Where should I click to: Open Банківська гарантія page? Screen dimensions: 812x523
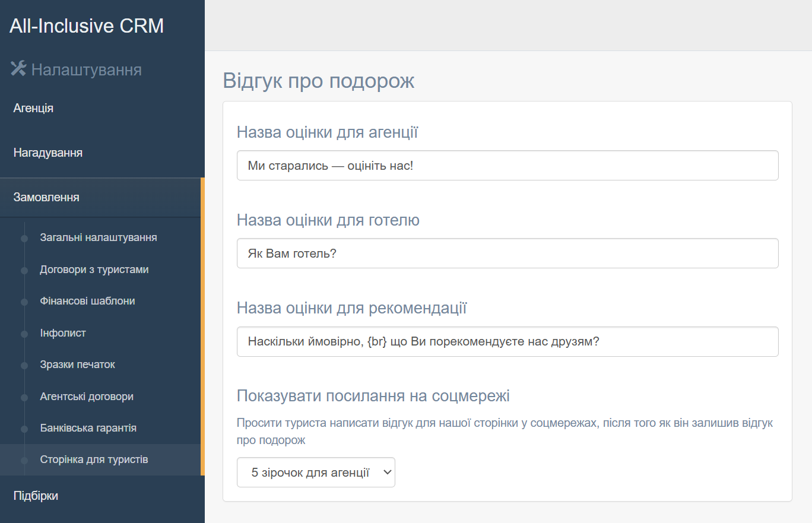tap(88, 428)
